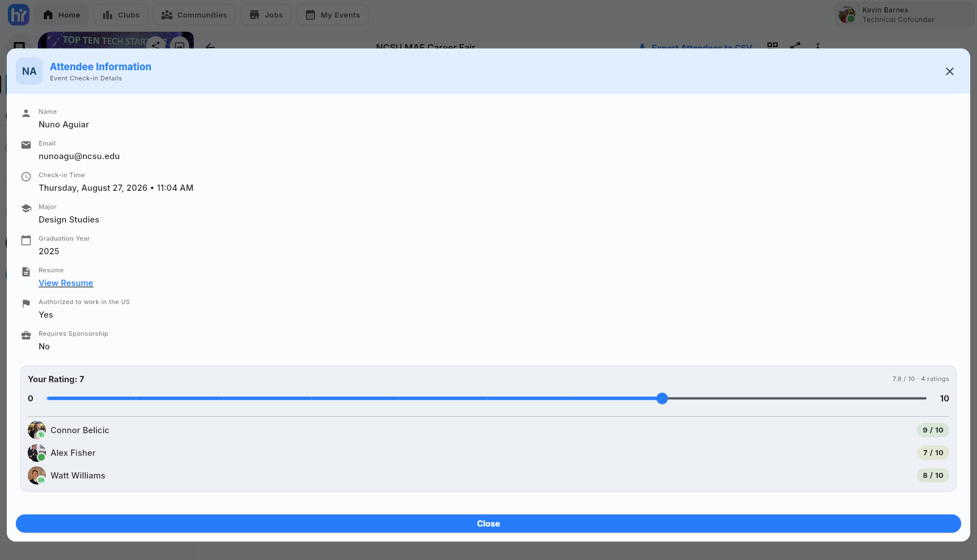Click the flag icon beside work authorization

[x=26, y=303]
